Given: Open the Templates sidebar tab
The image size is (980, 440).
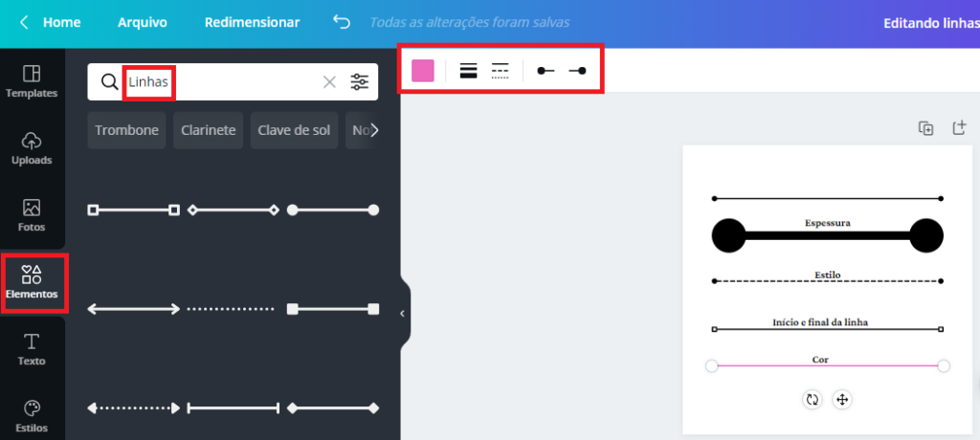Looking at the screenshot, I should (x=32, y=82).
